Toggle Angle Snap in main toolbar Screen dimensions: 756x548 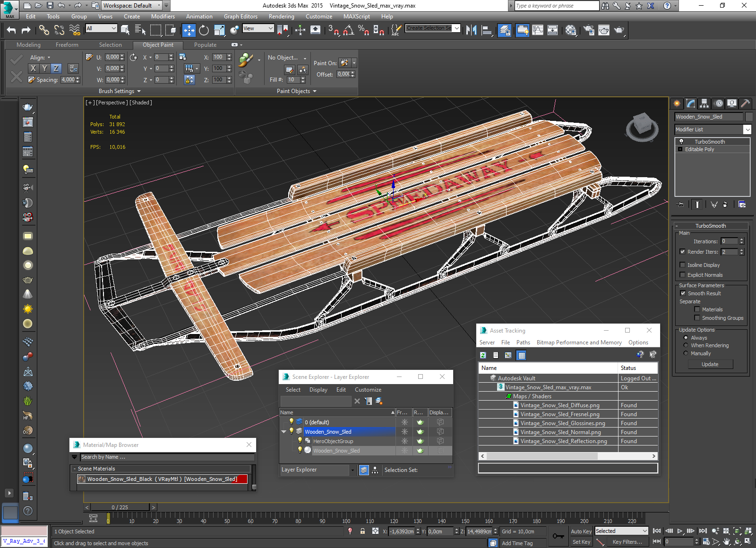coord(349,30)
